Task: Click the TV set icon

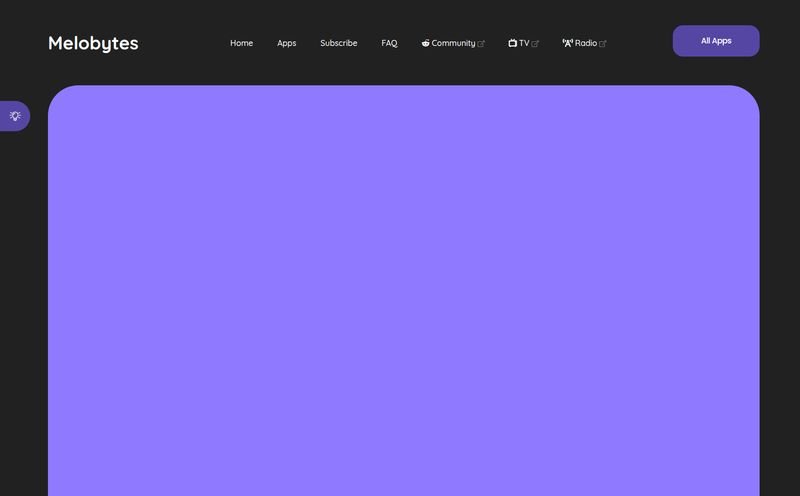Action: [512, 43]
